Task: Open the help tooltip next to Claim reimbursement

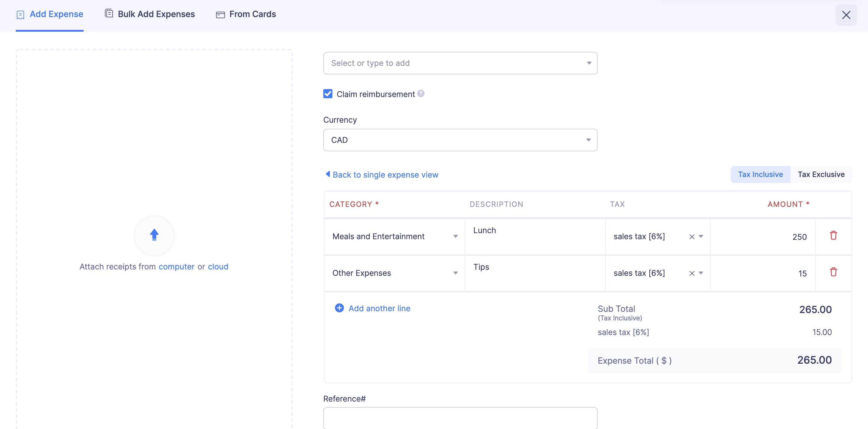Action: click(421, 94)
